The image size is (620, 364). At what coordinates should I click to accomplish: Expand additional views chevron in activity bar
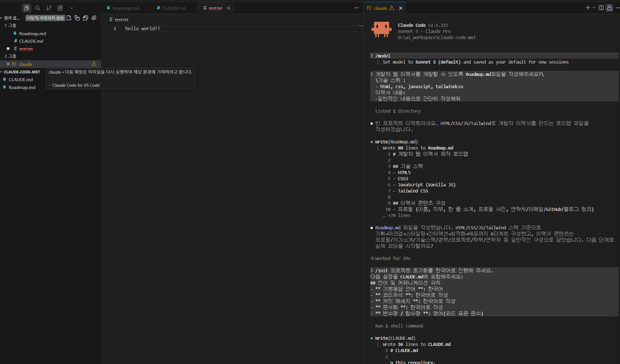click(x=71, y=8)
